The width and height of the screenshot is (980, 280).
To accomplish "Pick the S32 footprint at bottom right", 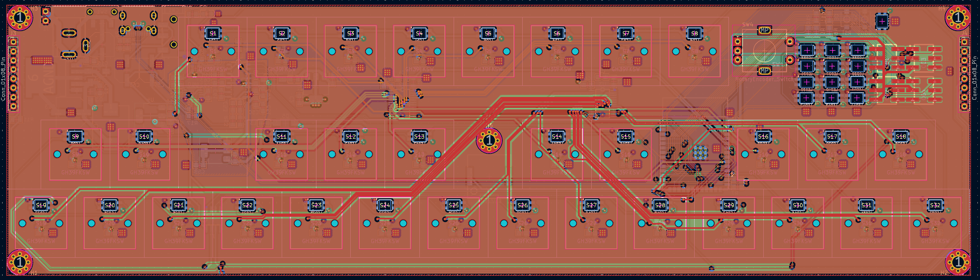I will [935, 205].
